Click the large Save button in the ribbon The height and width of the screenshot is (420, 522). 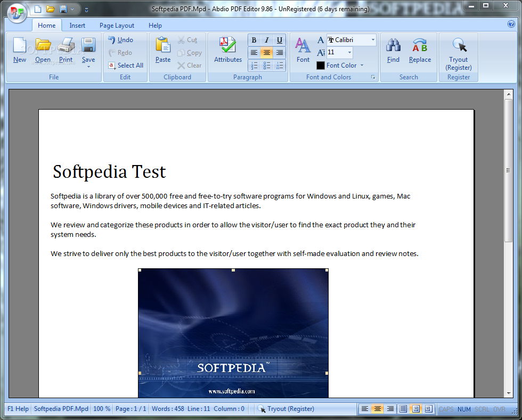[88, 50]
